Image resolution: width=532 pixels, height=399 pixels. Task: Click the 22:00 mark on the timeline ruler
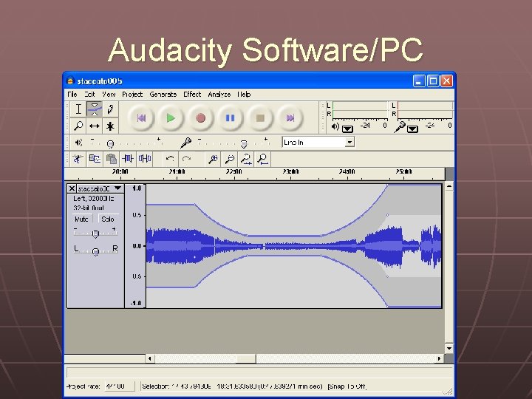[233, 171]
